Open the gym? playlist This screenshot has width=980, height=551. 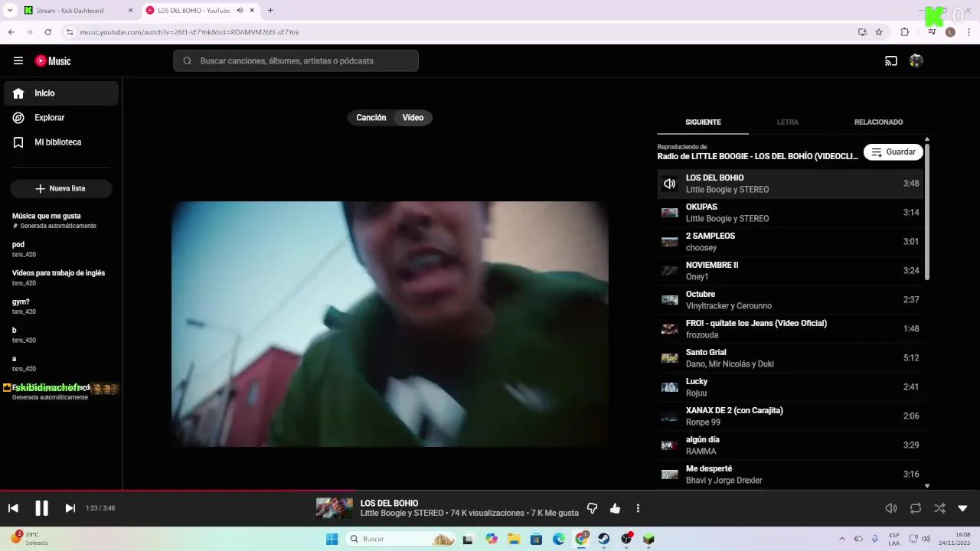tap(61, 306)
